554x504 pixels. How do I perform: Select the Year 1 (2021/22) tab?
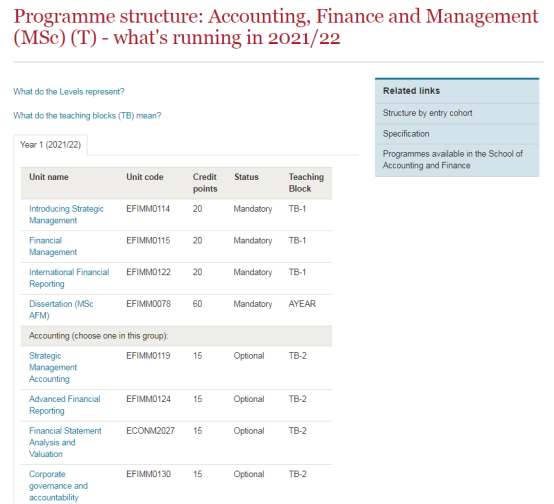[51, 145]
